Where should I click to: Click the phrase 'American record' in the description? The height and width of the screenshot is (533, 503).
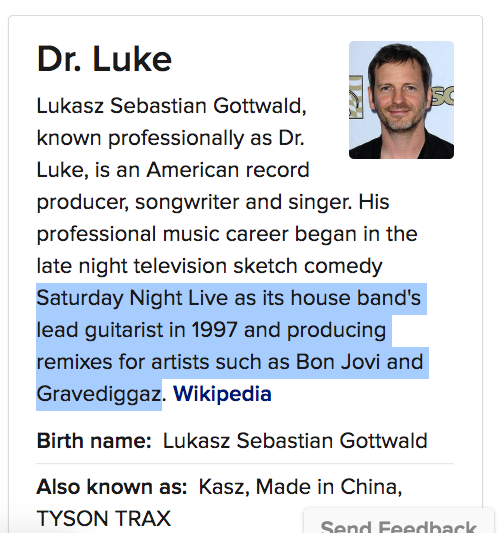click(228, 170)
